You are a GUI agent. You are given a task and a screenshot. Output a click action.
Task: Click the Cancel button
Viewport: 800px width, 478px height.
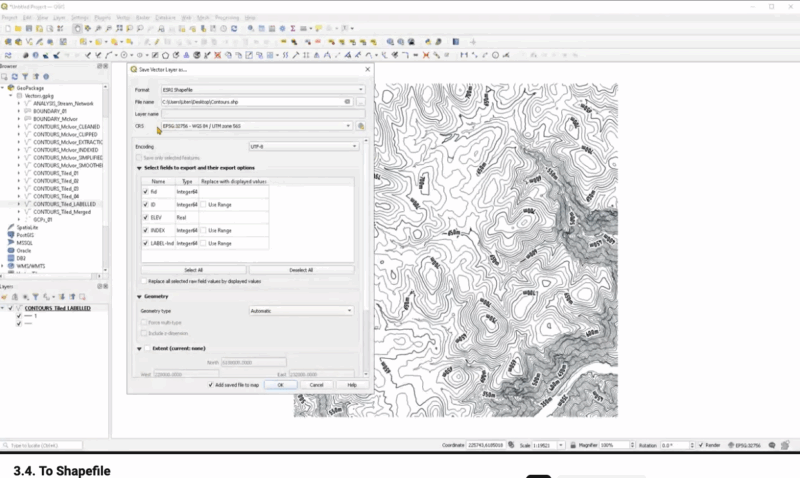click(x=316, y=385)
